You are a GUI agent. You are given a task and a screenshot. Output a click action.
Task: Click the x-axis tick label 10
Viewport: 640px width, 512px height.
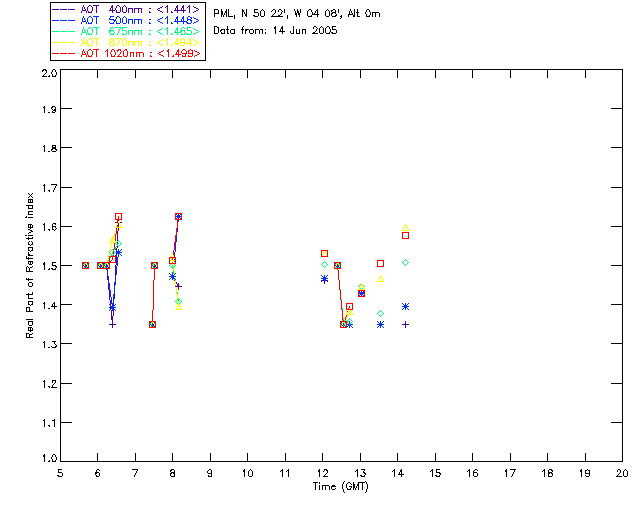tap(247, 473)
